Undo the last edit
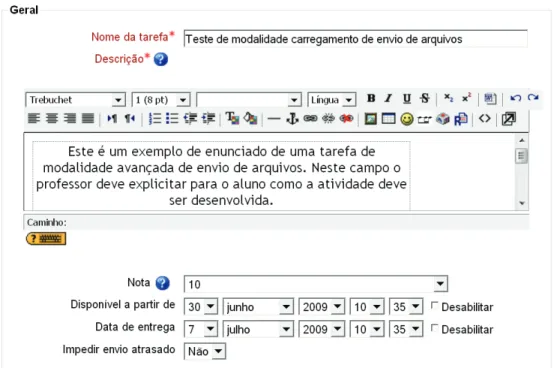The height and width of the screenshot is (368, 554). (x=515, y=98)
